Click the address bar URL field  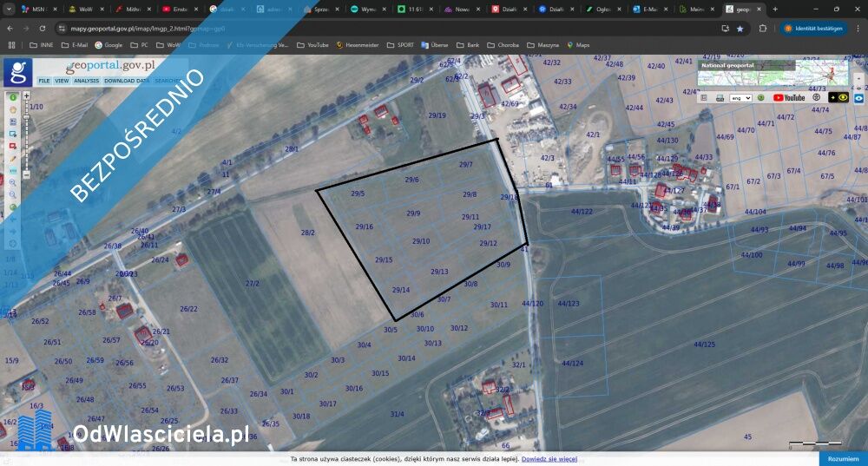[387, 29]
